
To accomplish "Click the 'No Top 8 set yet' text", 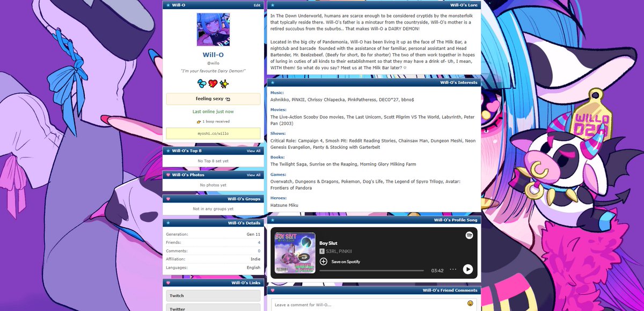I will [x=213, y=161].
